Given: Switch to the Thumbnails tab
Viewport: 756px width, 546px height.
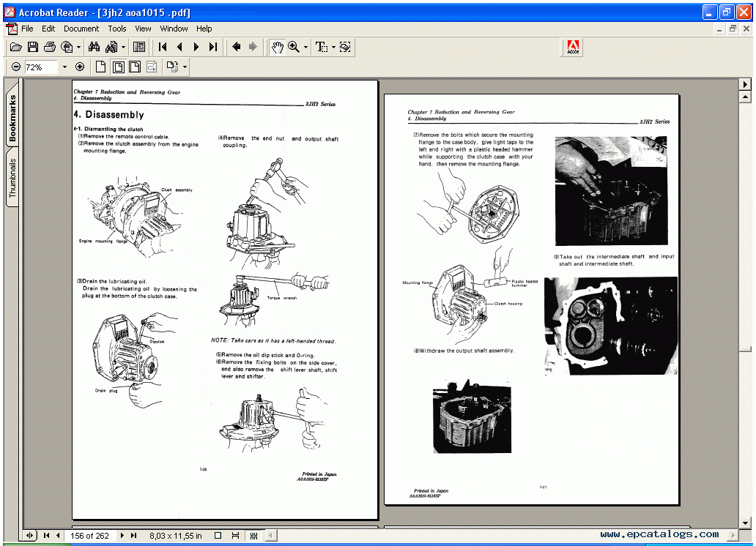Looking at the screenshot, I should [x=12, y=177].
